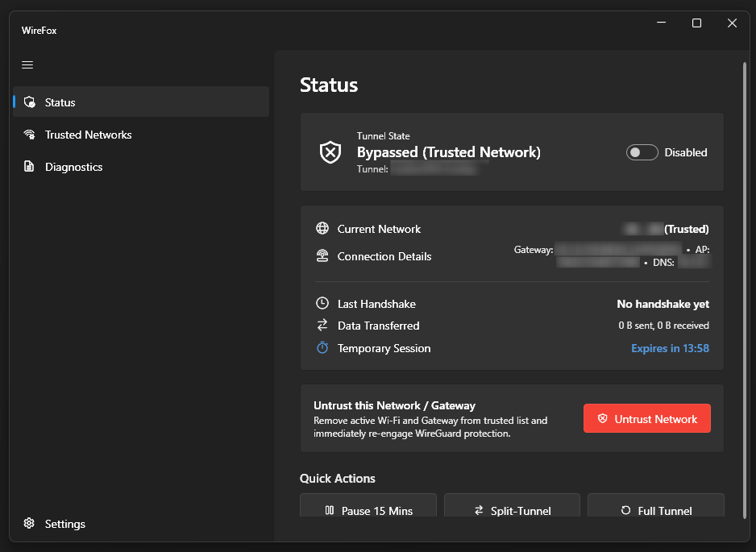Click the Diagnostics document icon

coord(29,166)
